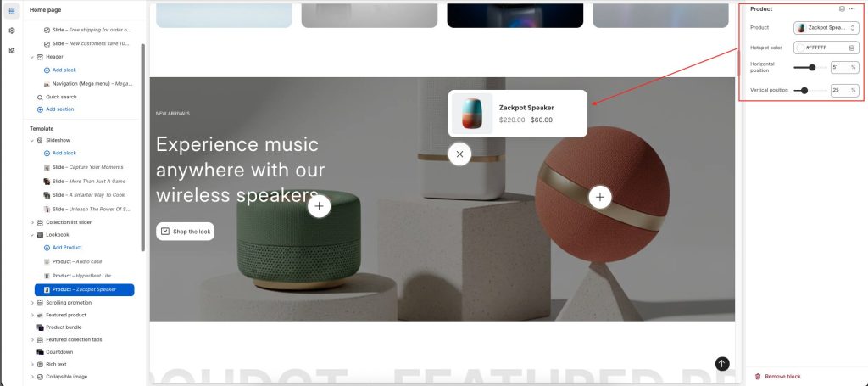Select Product – HyperBeat Lite block
This screenshot has width=868, height=386.
pos(84,275)
